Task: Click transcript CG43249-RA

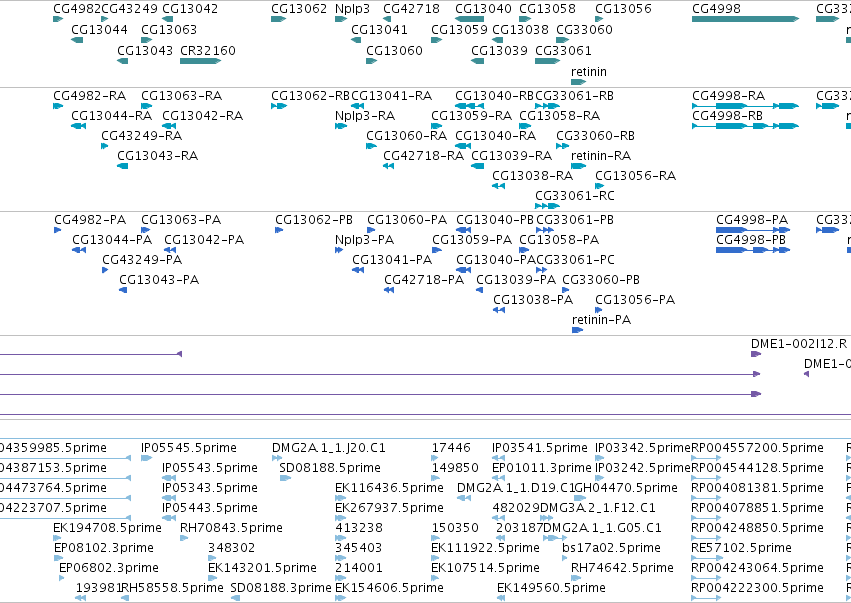Action: pos(142,136)
